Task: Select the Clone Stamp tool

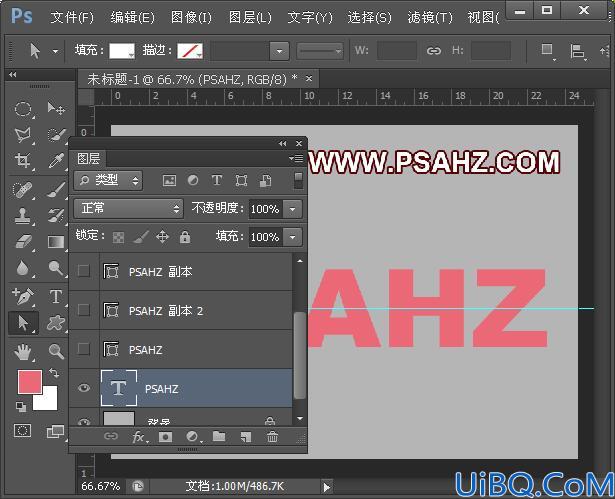Action: click(x=22, y=216)
